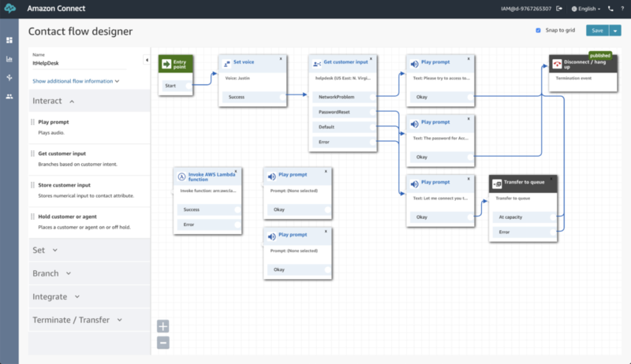
Task: Click At capacity output connector
Action: tap(553, 217)
